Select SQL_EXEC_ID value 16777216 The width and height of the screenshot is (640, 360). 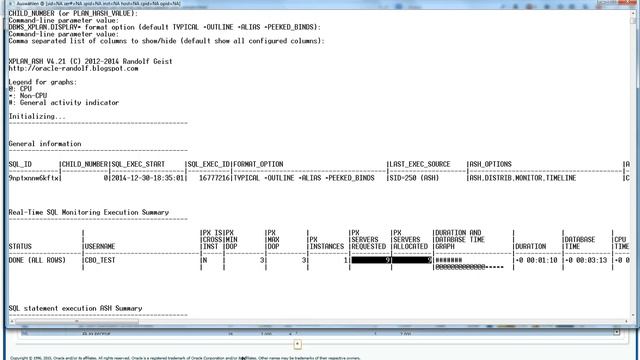(215, 178)
